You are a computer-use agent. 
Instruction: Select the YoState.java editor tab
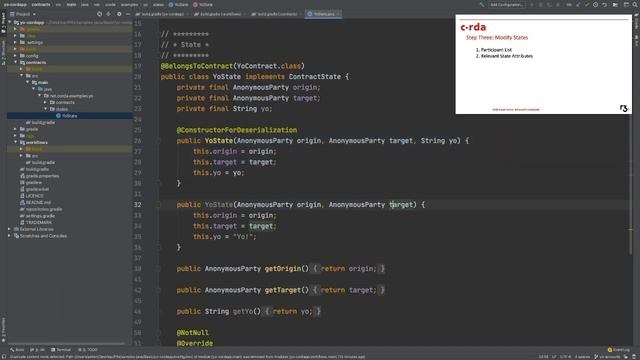tap(324, 14)
